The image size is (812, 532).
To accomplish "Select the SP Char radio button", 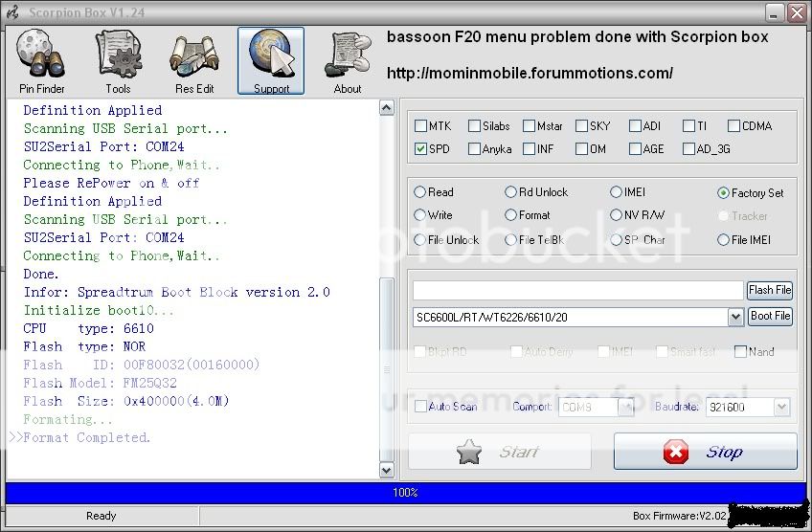I will click(616, 239).
